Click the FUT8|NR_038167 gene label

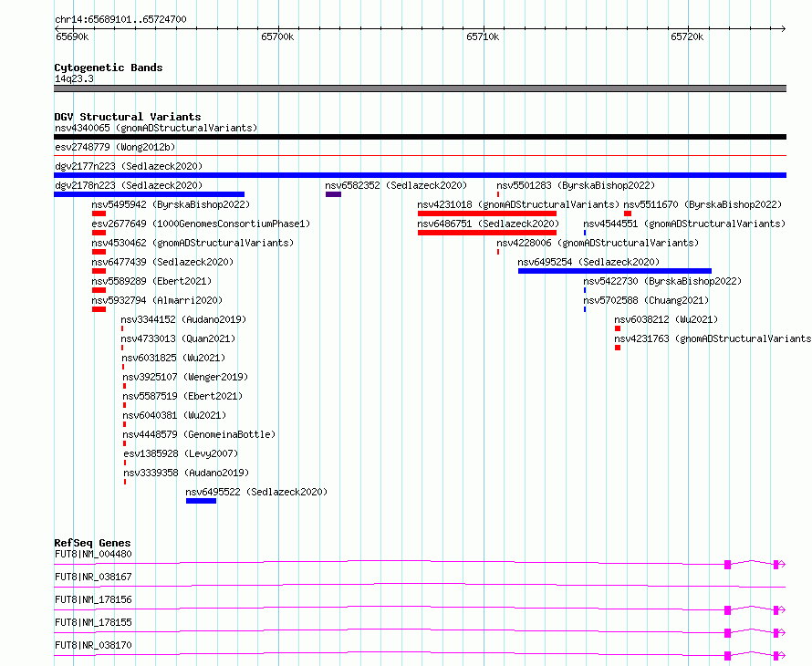[93, 577]
